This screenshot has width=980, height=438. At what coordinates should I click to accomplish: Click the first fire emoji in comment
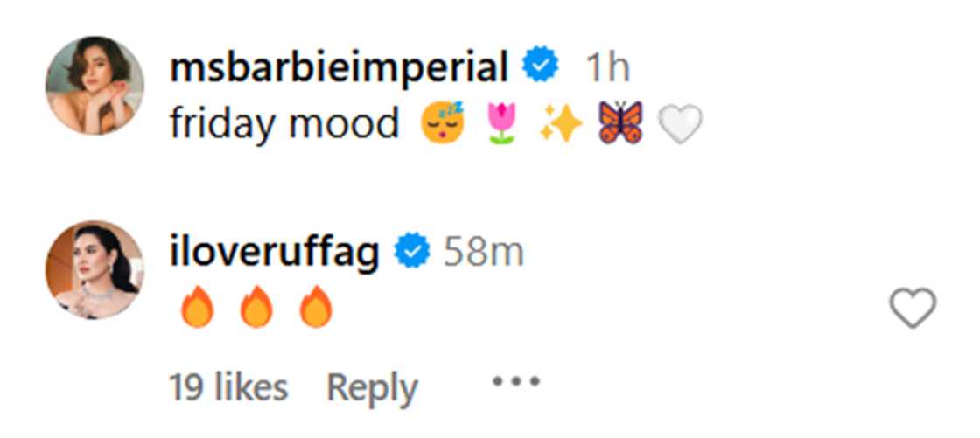(198, 308)
